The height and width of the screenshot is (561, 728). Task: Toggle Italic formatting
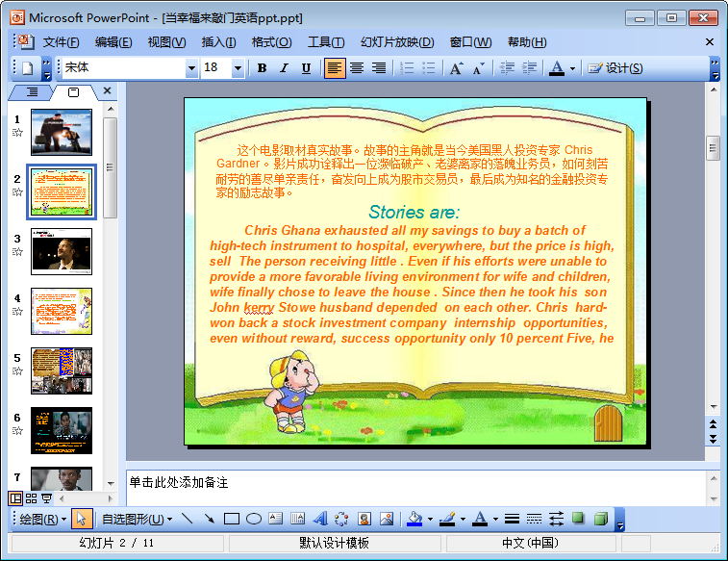pyautogui.click(x=284, y=68)
